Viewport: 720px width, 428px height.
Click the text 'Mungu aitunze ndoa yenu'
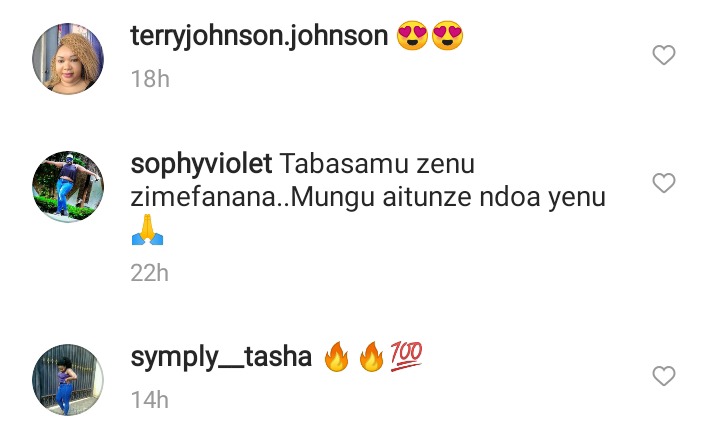(448, 198)
